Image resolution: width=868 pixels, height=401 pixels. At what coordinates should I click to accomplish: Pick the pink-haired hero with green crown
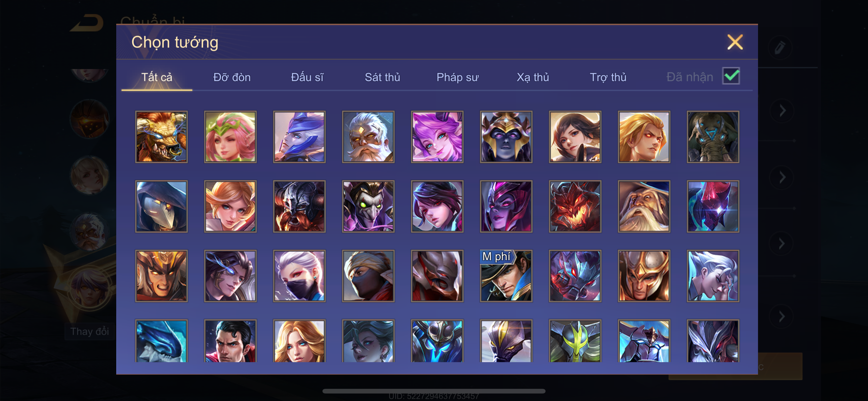(x=230, y=137)
